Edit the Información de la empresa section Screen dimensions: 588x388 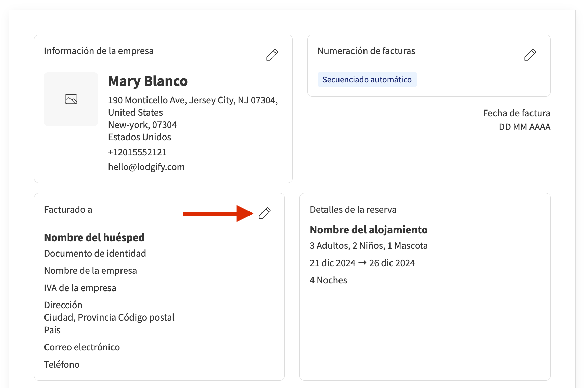click(x=272, y=55)
